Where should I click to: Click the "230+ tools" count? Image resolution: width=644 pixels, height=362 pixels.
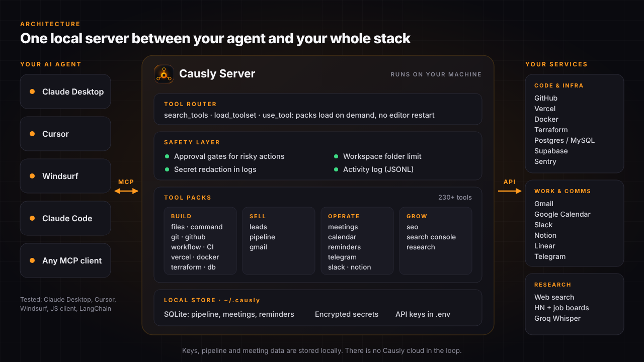(x=455, y=198)
